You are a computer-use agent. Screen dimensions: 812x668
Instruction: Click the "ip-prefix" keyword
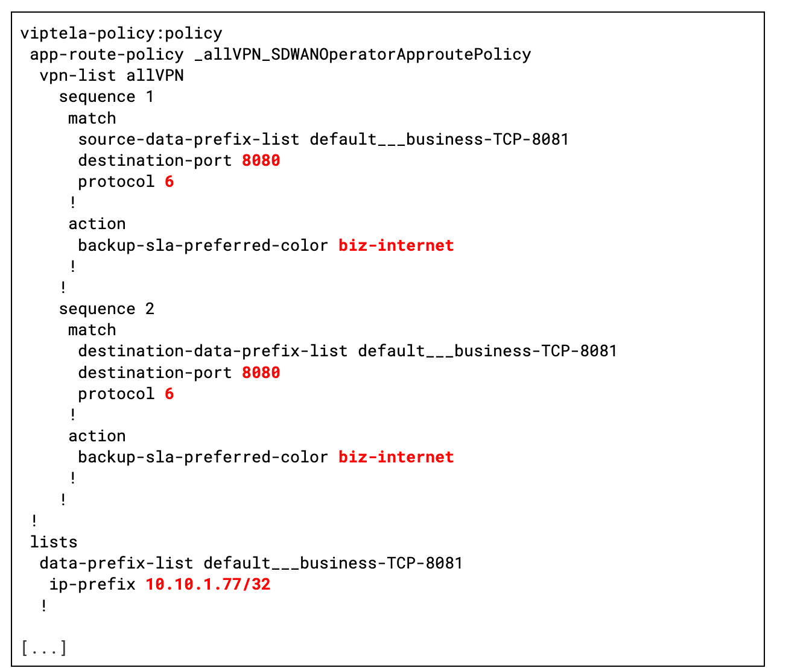coord(92,584)
